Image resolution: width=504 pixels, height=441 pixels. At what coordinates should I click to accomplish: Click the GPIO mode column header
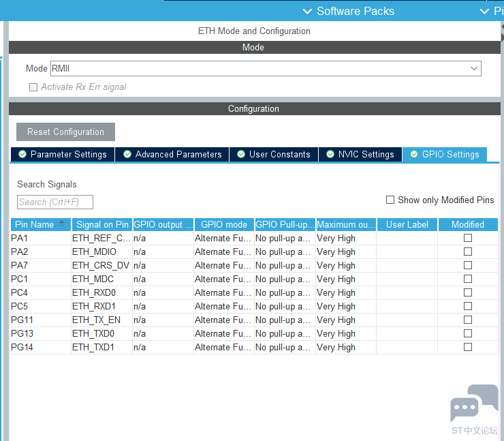[x=224, y=224]
